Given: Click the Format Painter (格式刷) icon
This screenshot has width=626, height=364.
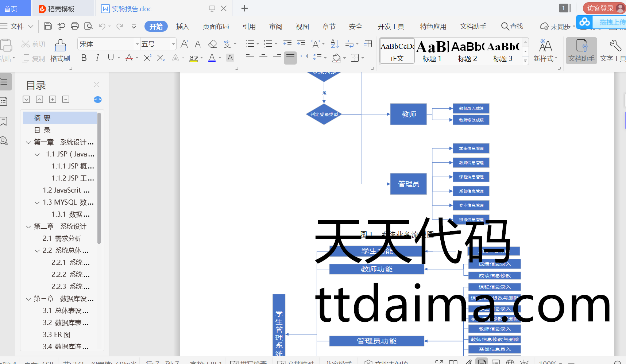Looking at the screenshot, I should point(60,50).
